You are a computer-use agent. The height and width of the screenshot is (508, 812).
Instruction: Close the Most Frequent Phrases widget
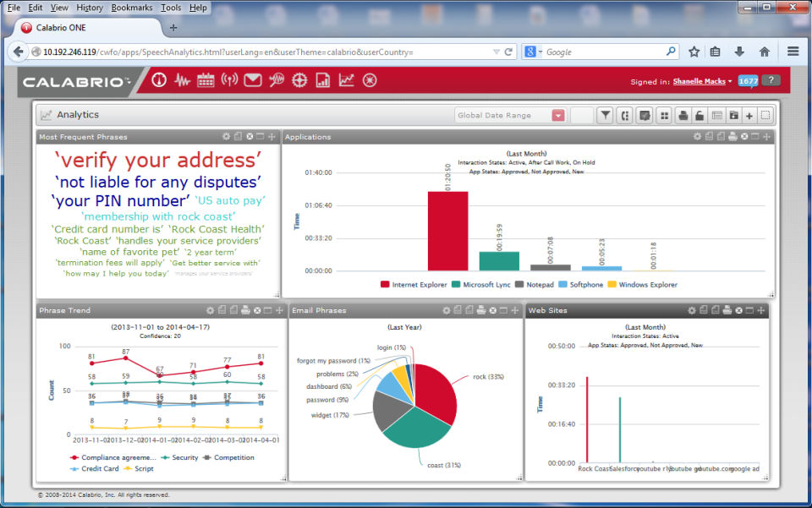click(x=250, y=137)
